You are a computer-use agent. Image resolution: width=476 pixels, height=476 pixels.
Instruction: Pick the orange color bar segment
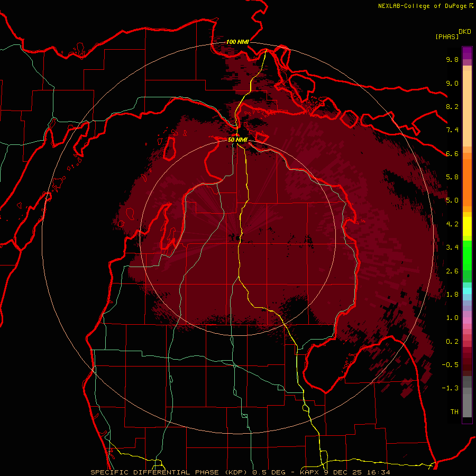pyautogui.click(x=467, y=182)
